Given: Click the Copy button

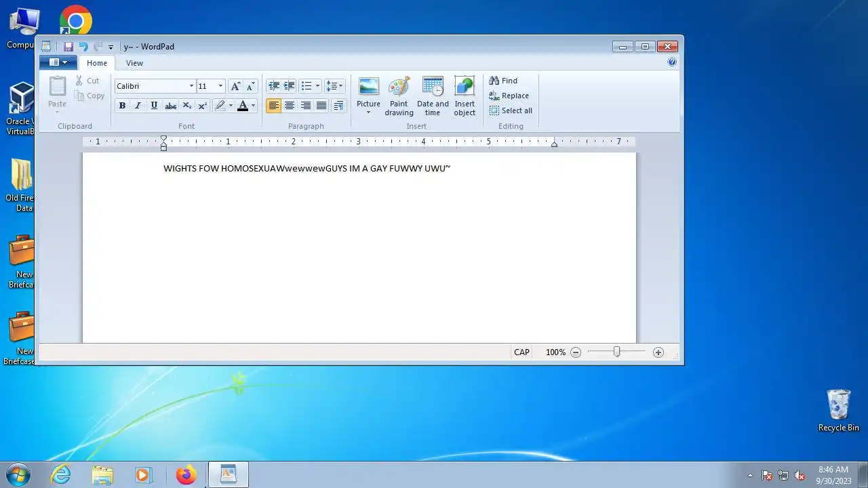Looking at the screenshot, I should click(90, 96).
